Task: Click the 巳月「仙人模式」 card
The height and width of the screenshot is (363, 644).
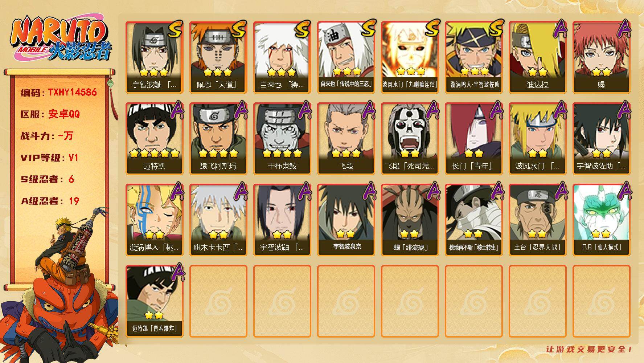Action: click(x=601, y=220)
